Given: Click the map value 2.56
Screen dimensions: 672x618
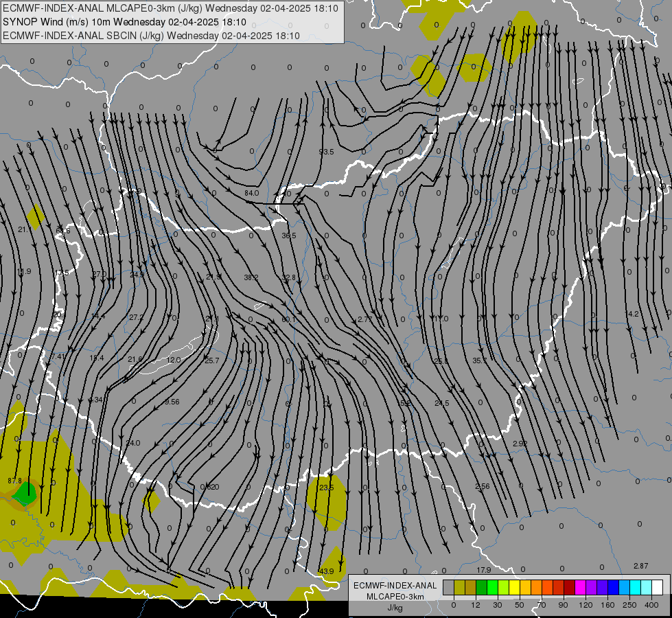Looking at the screenshot, I should (x=482, y=486).
